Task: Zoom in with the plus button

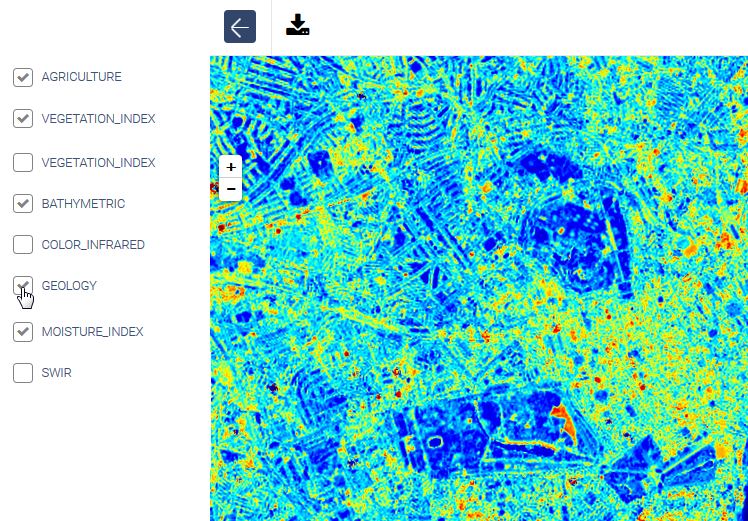Action: [x=231, y=167]
